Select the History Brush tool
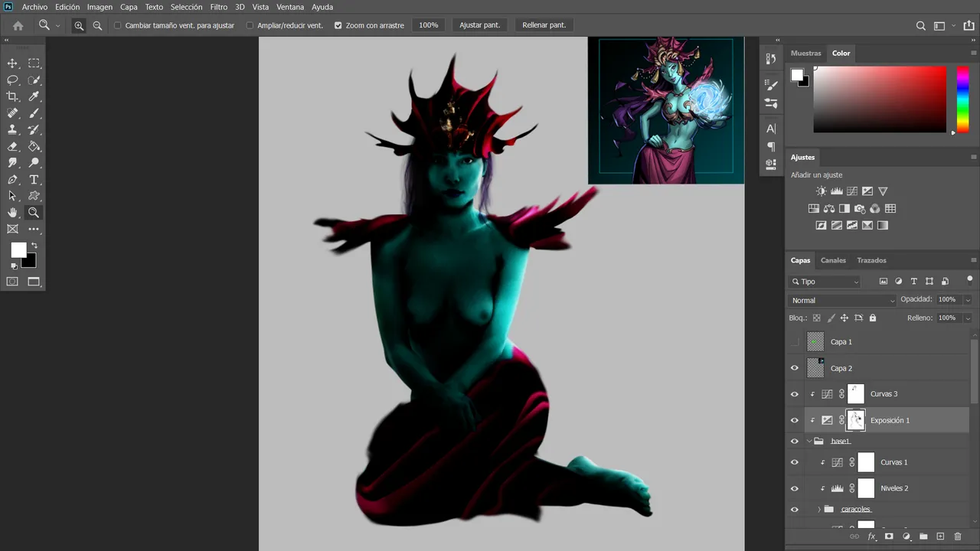 click(34, 130)
